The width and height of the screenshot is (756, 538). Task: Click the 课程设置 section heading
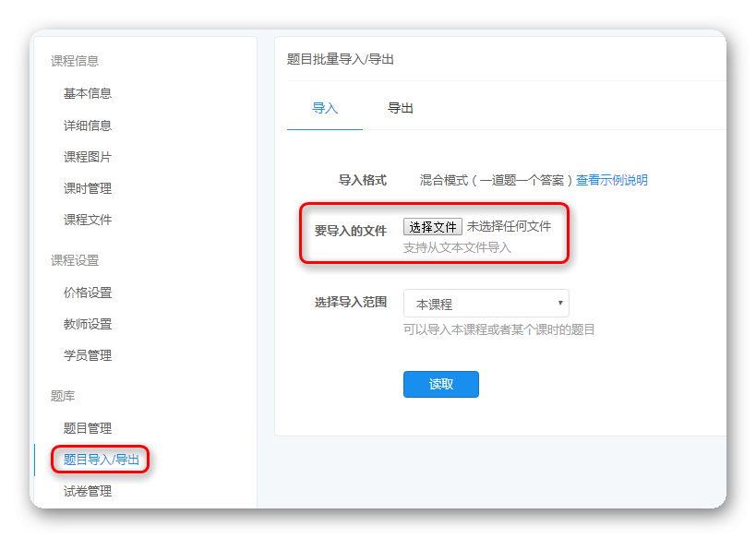[75, 260]
